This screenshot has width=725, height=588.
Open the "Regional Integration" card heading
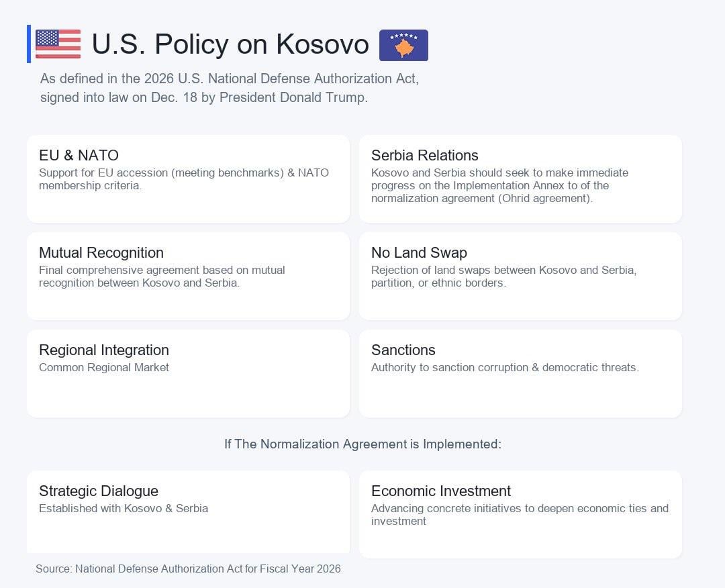tap(103, 350)
